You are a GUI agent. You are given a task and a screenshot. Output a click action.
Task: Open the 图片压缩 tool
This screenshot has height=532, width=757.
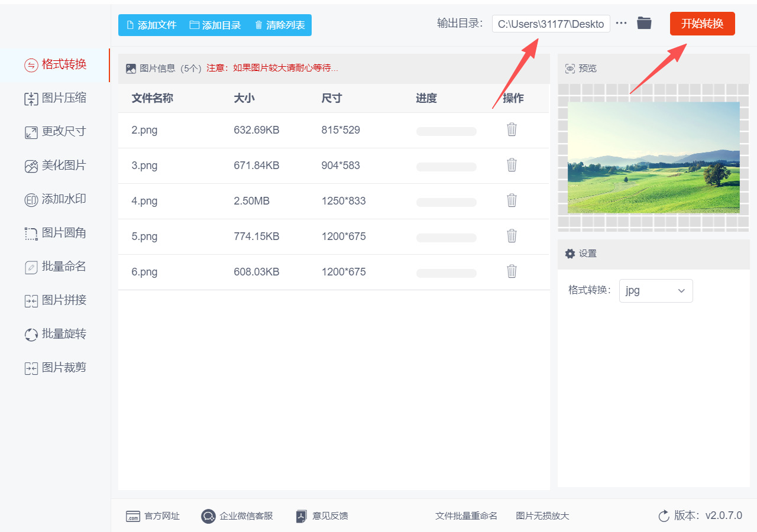coord(55,98)
